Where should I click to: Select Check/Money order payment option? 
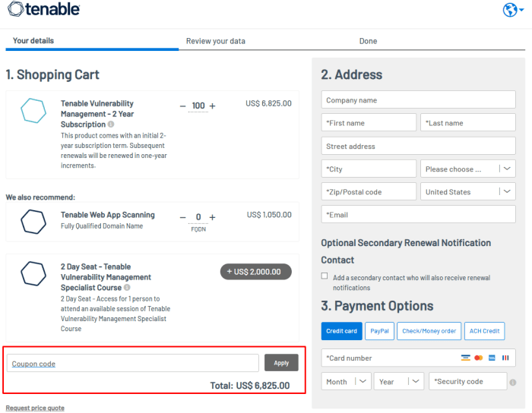(x=429, y=331)
